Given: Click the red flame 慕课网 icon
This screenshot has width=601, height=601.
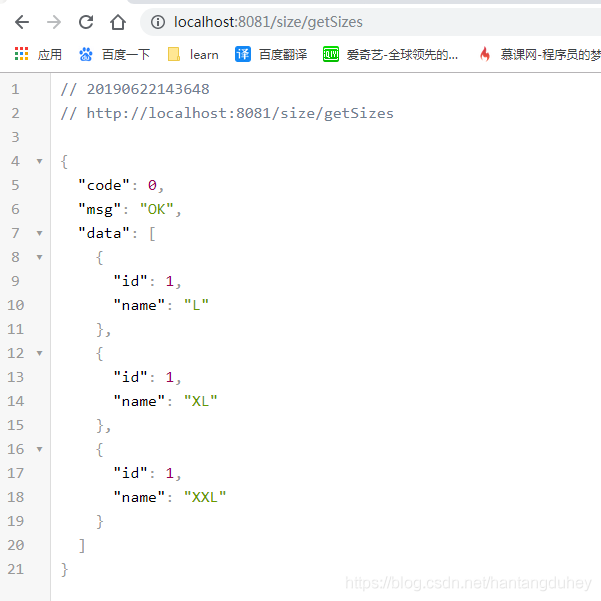Looking at the screenshot, I should click(x=485, y=54).
